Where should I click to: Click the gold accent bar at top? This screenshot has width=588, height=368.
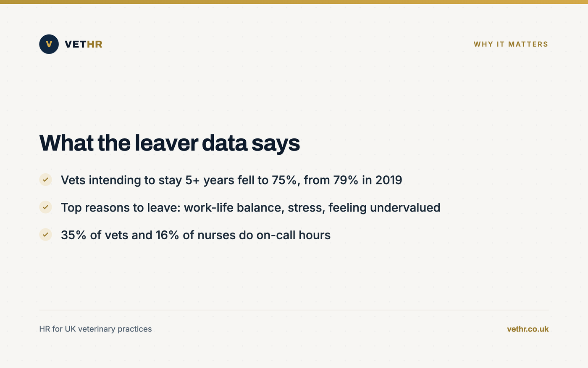coord(294,2)
